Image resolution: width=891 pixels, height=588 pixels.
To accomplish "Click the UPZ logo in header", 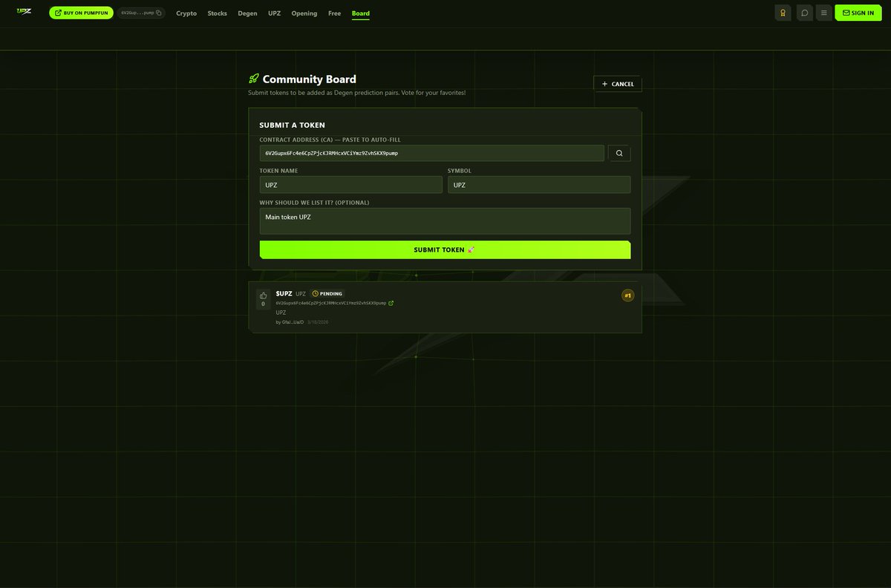I will coord(25,12).
